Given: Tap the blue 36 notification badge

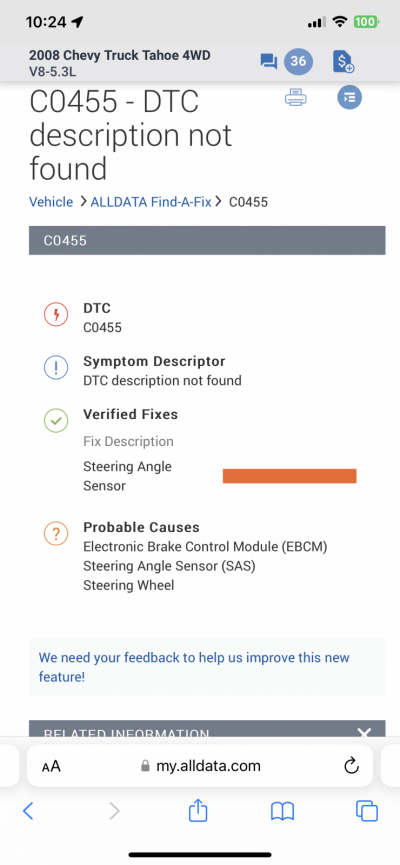Looking at the screenshot, I should point(298,61).
